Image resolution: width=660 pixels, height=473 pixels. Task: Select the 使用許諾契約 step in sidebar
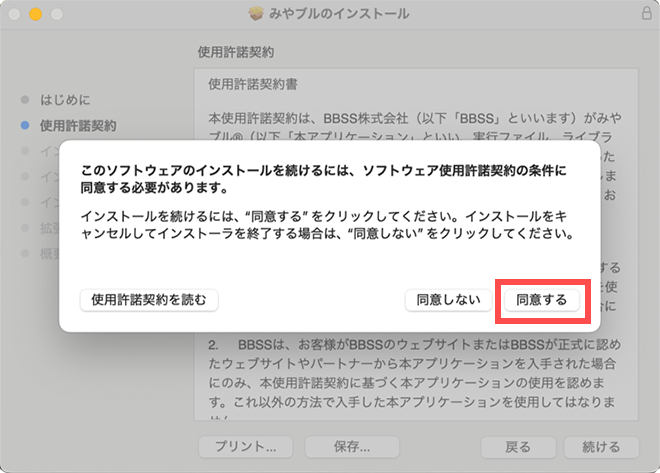click(x=78, y=126)
